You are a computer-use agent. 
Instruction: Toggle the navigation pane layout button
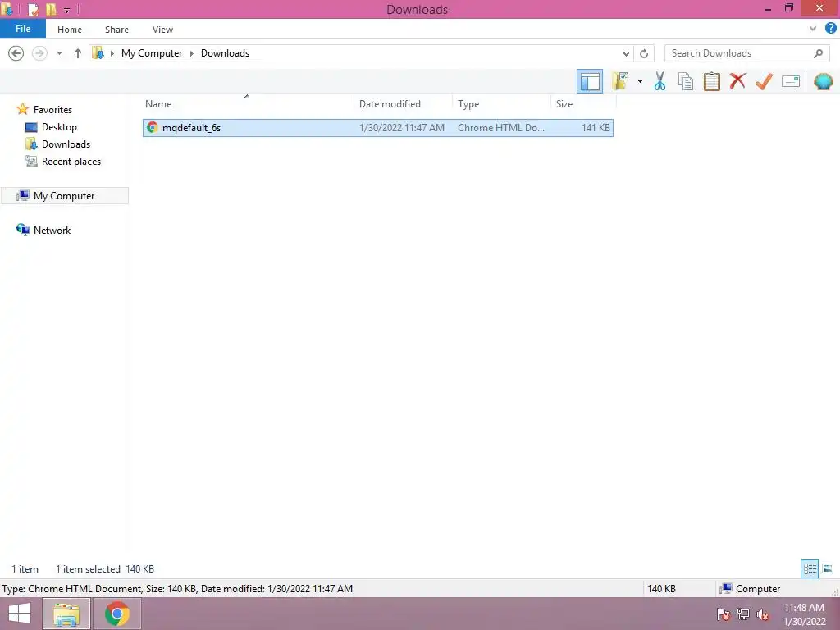[590, 81]
